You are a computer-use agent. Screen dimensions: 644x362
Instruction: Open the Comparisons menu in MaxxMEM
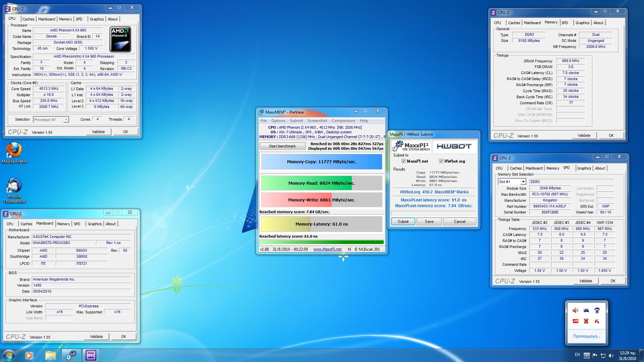tap(343, 120)
